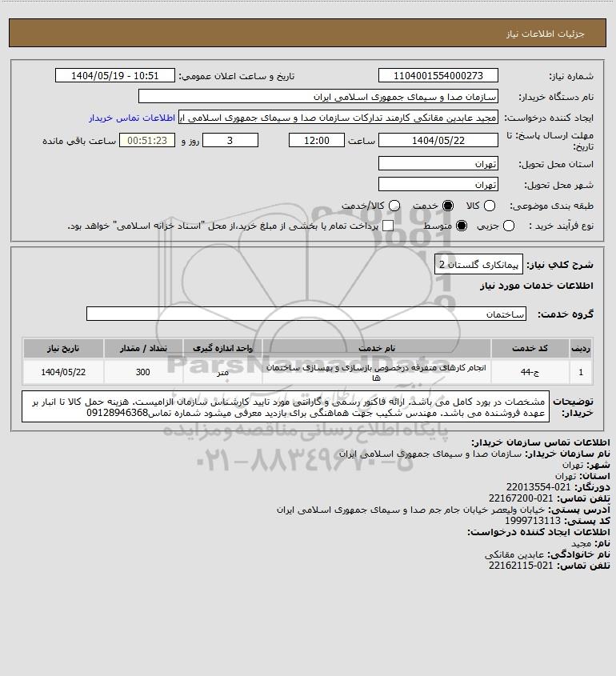Click the public announcement date-time field
The height and width of the screenshot is (676, 616).
pos(115,75)
